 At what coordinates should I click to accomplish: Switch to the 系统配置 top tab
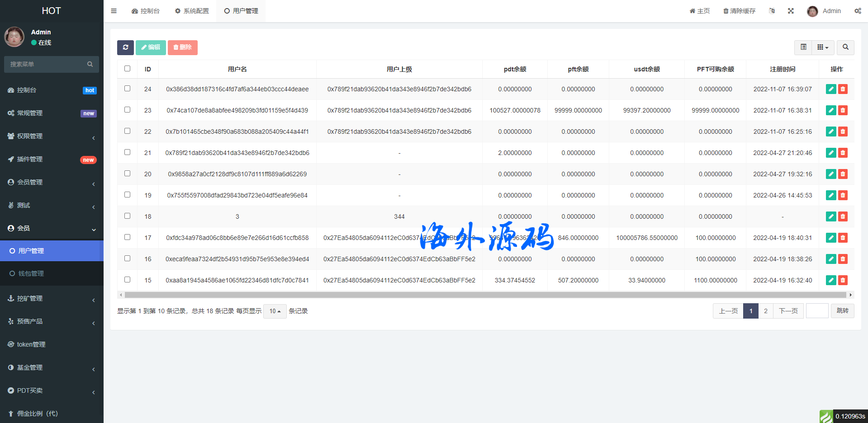[x=192, y=11]
